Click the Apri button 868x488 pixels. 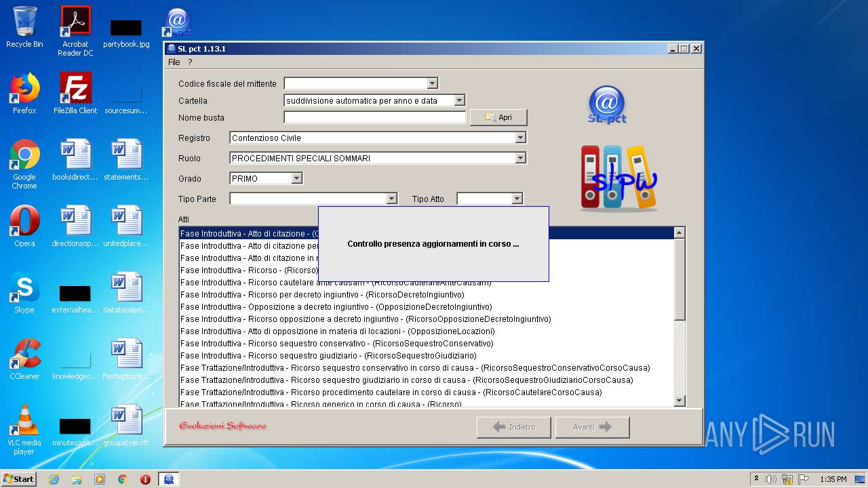click(498, 117)
